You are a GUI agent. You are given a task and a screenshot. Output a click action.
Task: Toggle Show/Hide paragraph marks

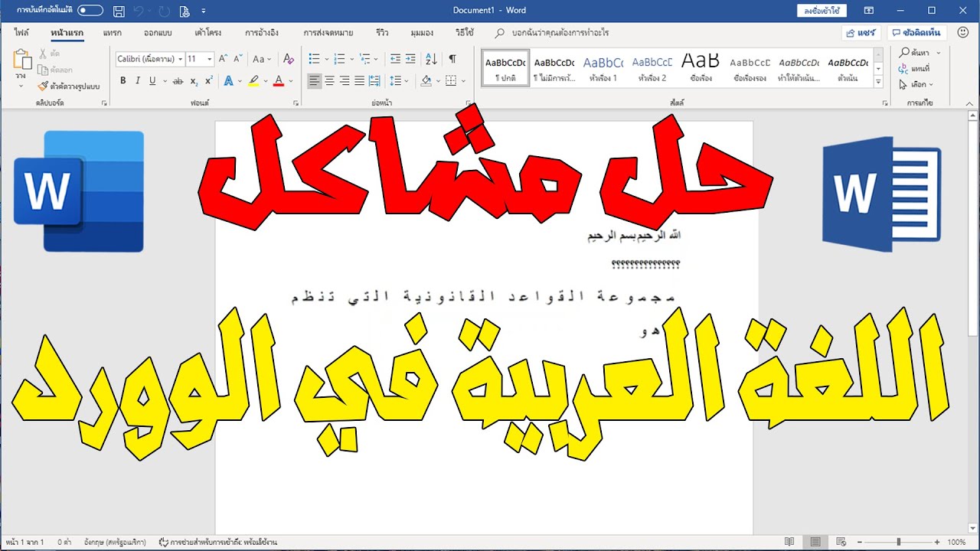(452, 59)
